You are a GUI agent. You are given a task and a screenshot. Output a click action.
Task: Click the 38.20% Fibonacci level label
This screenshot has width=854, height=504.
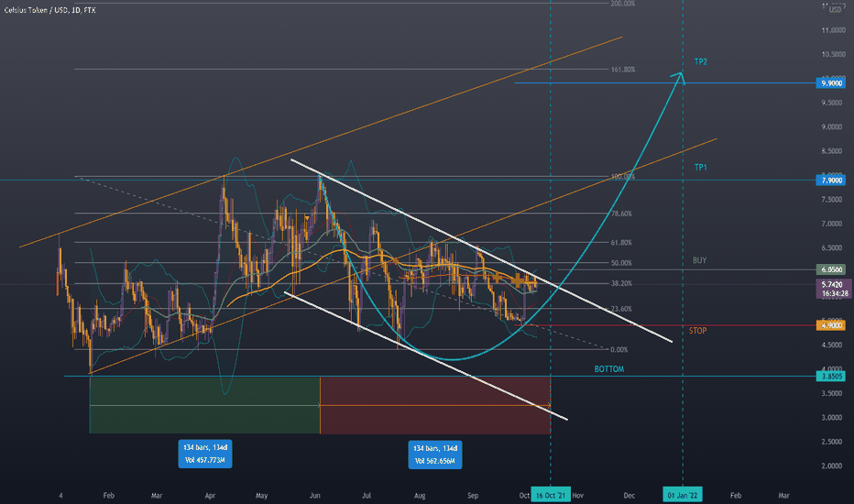tap(621, 284)
